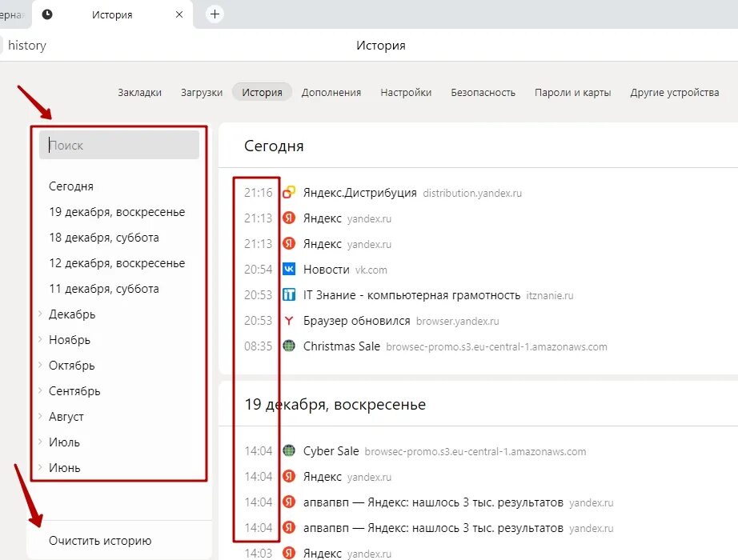The height and width of the screenshot is (560, 738).
Task: Open the Браузер обновился history entry
Action: coord(357,321)
